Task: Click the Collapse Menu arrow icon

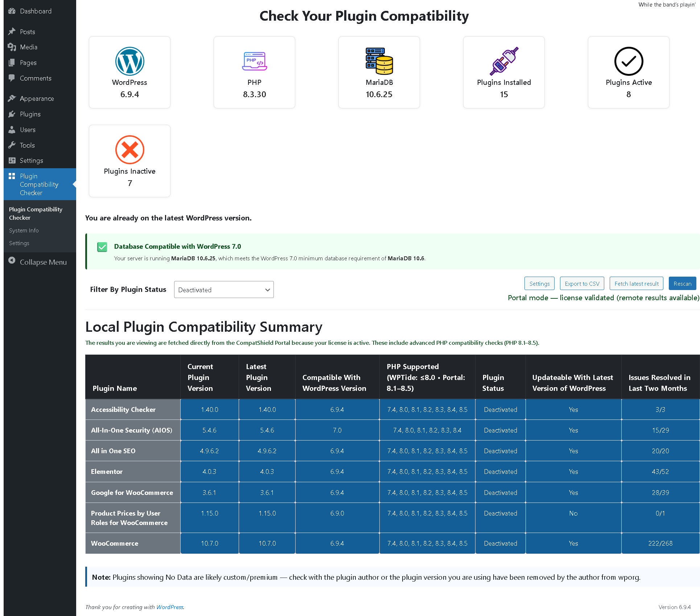Action: point(12,261)
